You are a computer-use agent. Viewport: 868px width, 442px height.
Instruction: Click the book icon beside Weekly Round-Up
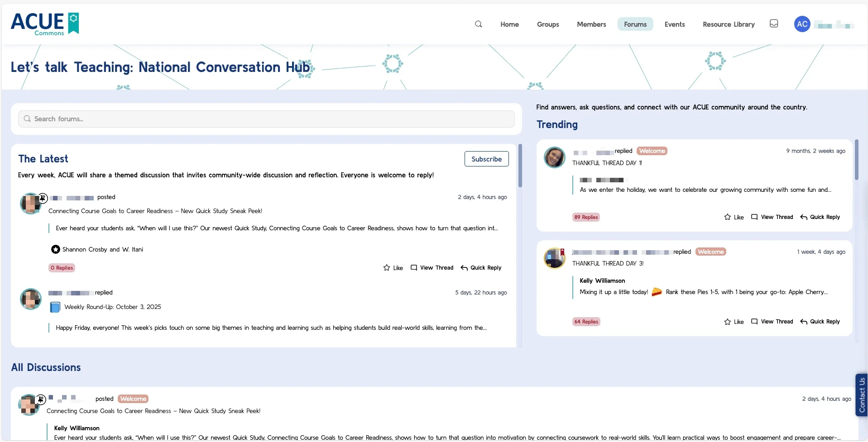(x=55, y=307)
